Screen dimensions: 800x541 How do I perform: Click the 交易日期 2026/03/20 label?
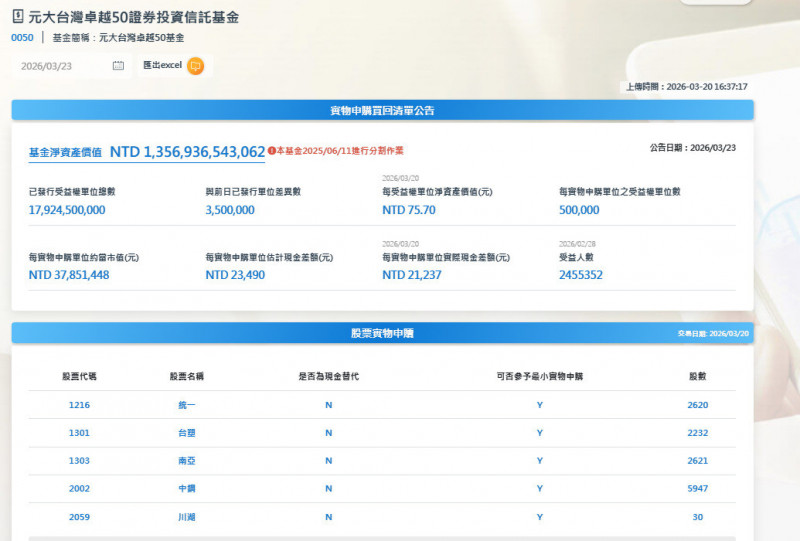713,333
